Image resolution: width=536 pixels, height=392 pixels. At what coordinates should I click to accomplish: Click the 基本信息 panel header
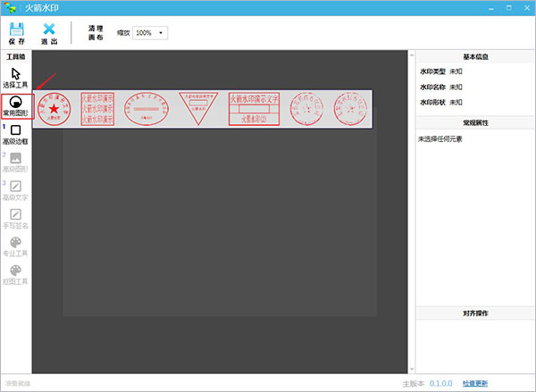coord(475,57)
